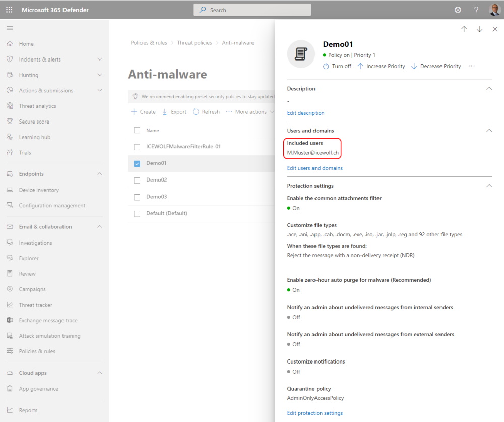
Task: Collapse navigation with hamburger icon
Action: [10, 28]
